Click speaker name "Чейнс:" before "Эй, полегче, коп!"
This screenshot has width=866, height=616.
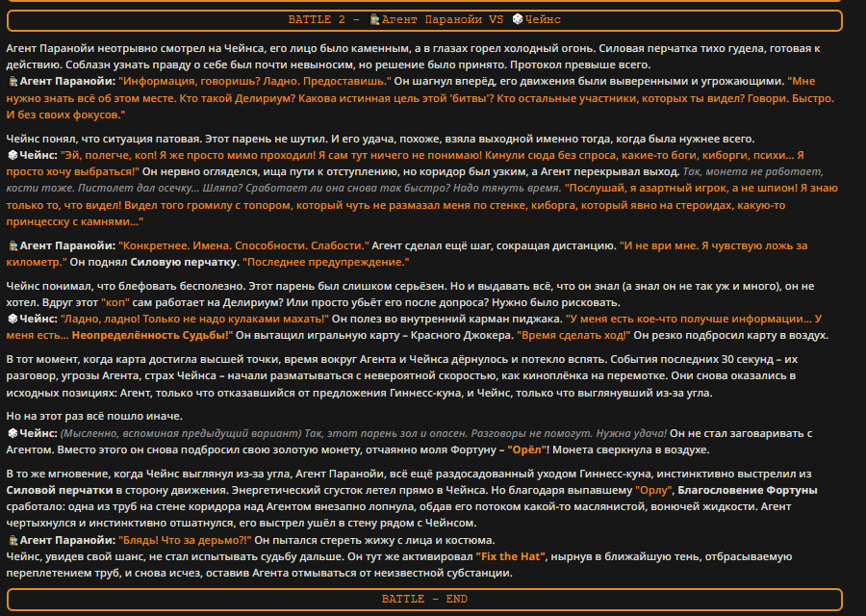[38, 155]
